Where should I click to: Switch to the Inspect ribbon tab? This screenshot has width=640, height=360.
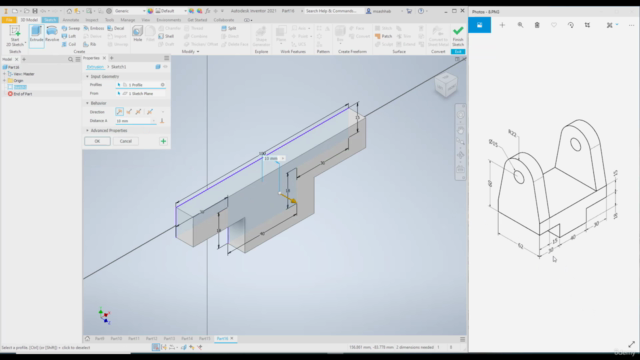click(x=92, y=20)
